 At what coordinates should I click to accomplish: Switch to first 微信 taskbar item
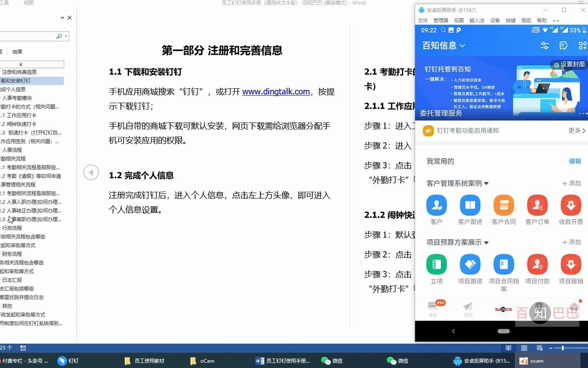tap(332, 361)
